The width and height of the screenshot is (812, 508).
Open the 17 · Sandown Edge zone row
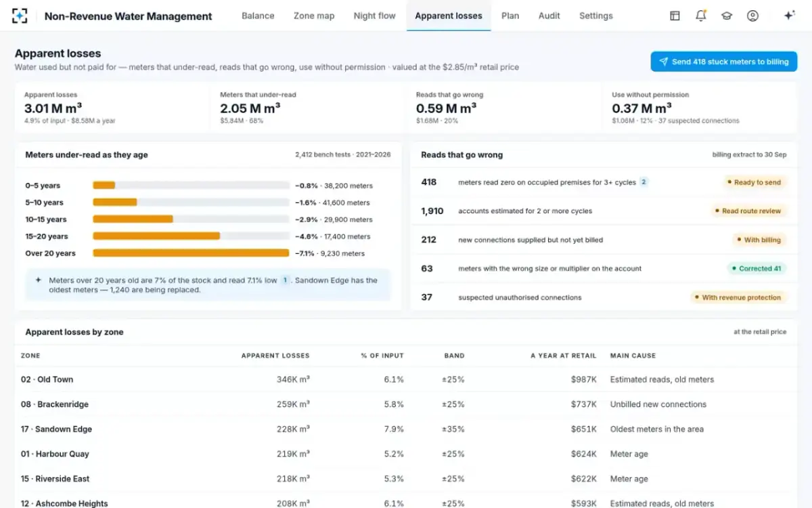tap(406, 429)
